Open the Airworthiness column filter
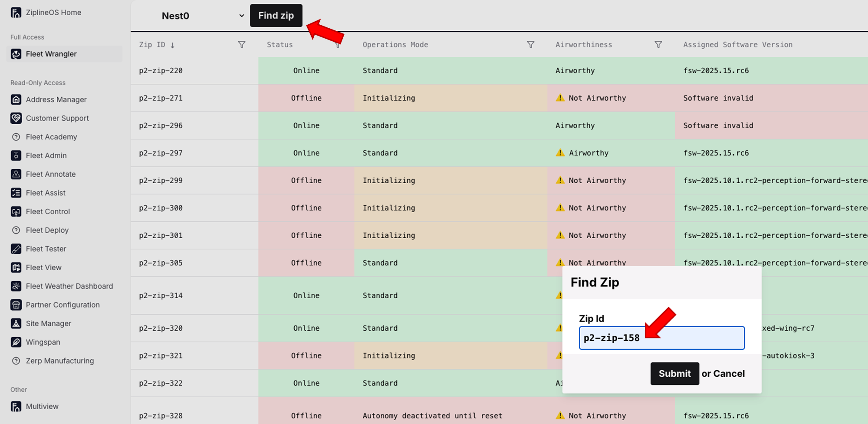Viewport: 868px width, 424px height. (x=658, y=45)
